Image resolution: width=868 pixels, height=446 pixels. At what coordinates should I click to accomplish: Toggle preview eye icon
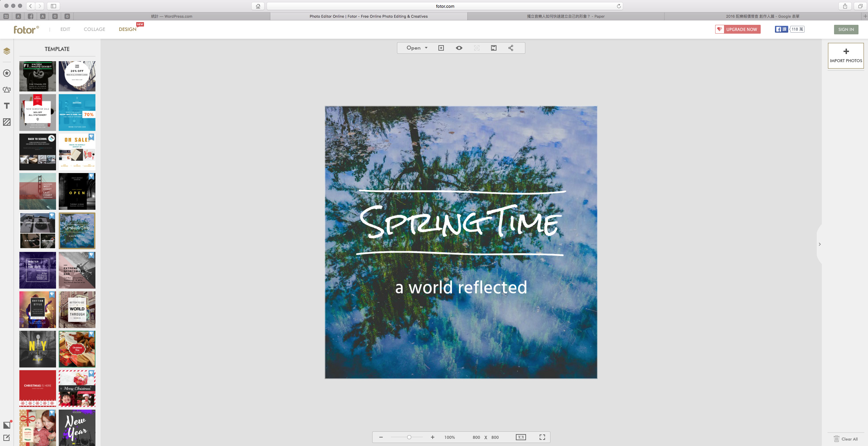coord(459,48)
